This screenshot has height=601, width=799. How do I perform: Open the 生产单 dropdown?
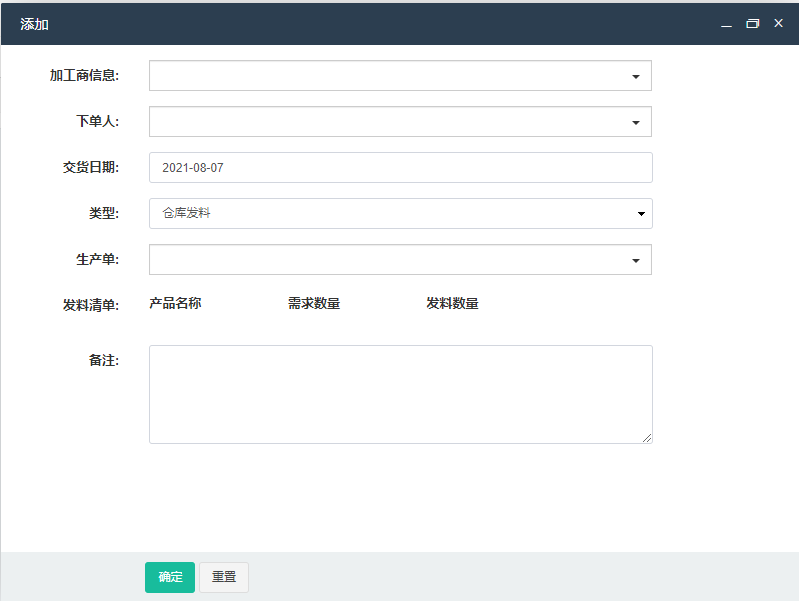click(400, 259)
